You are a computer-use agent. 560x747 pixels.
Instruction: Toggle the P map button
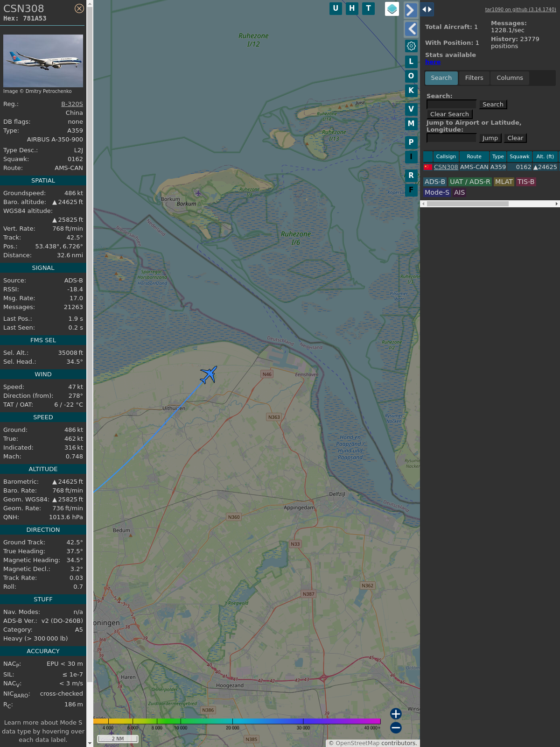[x=411, y=142]
